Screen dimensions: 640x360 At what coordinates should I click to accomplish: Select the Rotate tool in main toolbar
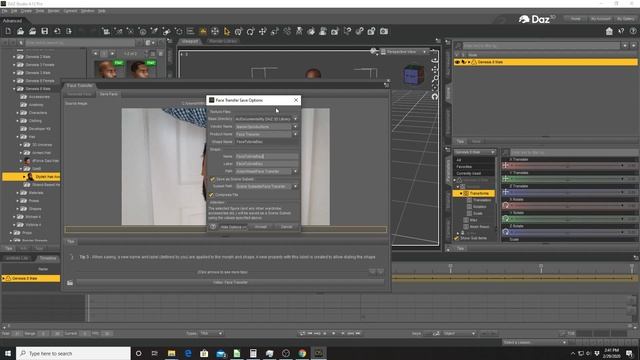[x=251, y=31]
